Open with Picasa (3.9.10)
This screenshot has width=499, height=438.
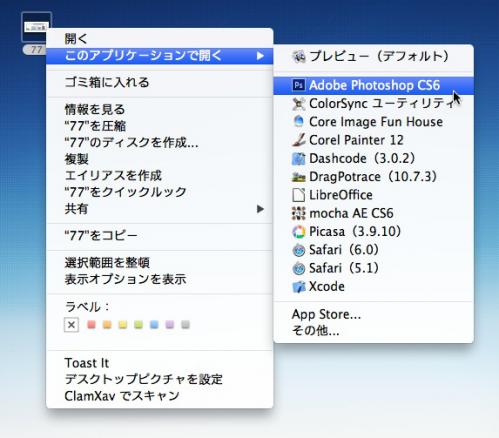(373, 232)
